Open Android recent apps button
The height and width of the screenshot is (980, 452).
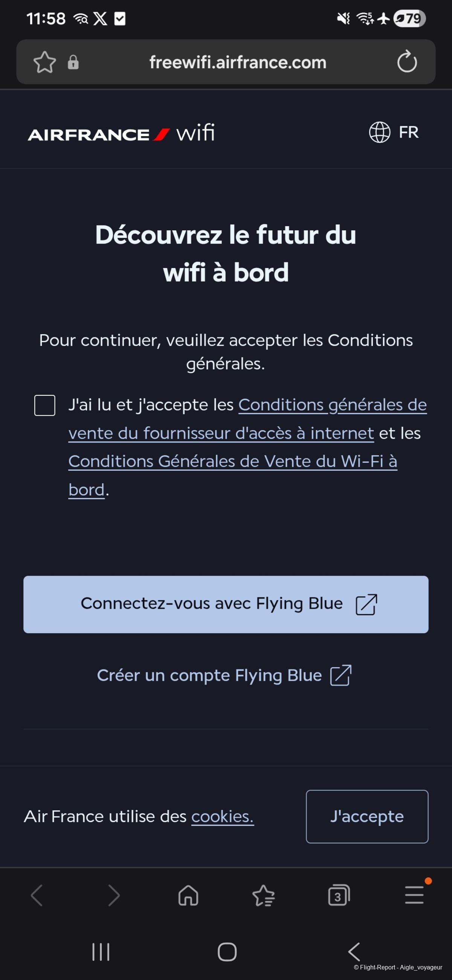[101, 952]
